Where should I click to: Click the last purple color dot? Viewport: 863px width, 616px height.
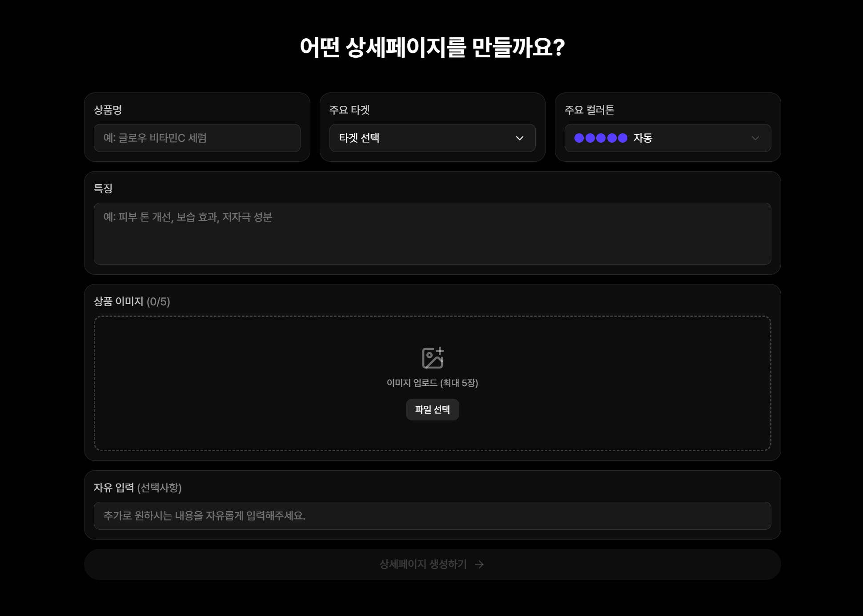[622, 138]
